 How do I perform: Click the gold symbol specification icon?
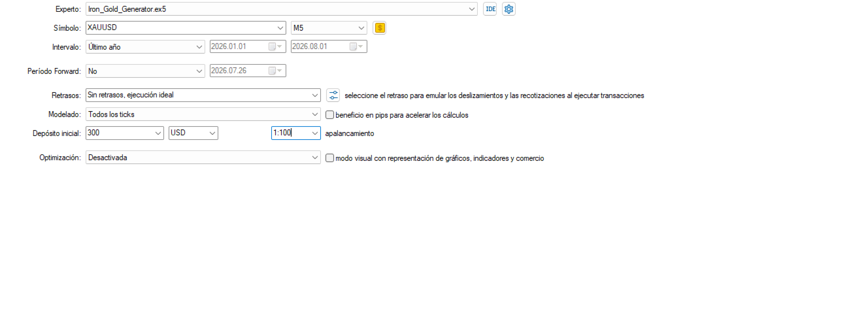pyautogui.click(x=380, y=28)
